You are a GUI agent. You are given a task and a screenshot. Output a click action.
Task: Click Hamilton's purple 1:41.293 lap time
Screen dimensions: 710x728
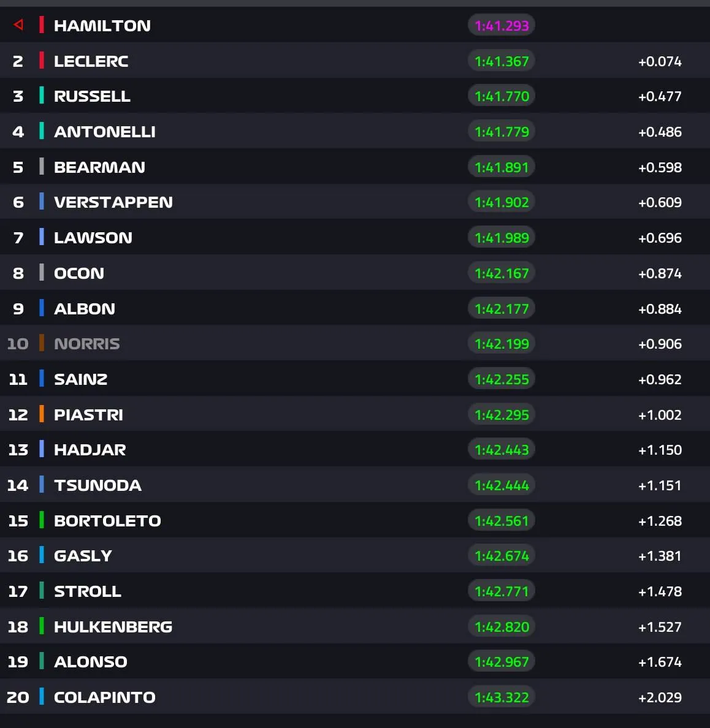coord(502,26)
